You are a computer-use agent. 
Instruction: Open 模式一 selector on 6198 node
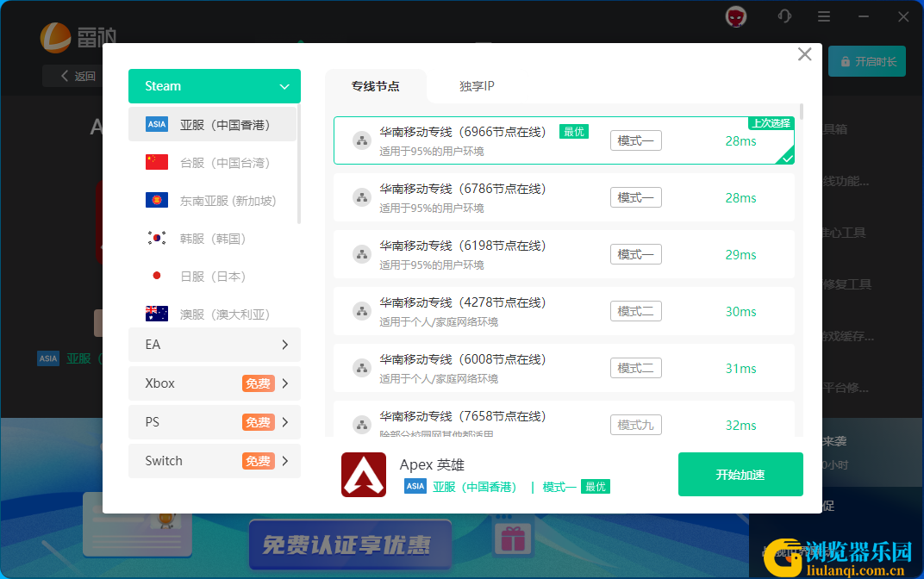[636, 254]
